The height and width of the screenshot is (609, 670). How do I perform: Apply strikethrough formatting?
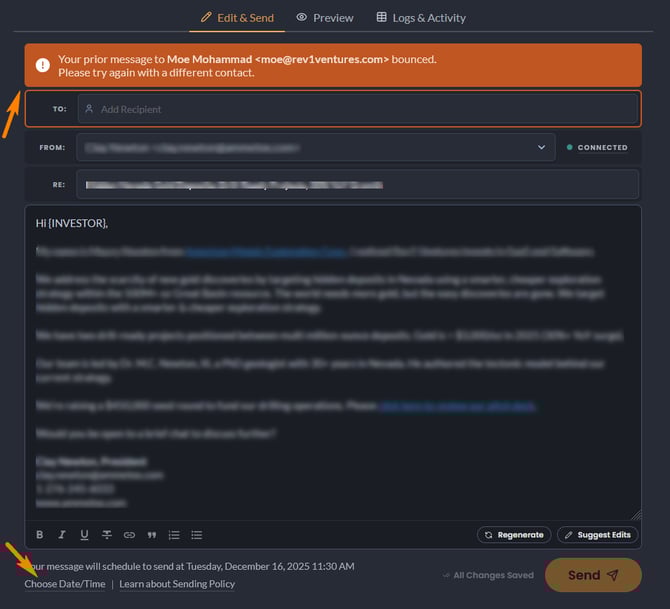pyautogui.click(x=107, y=535)
